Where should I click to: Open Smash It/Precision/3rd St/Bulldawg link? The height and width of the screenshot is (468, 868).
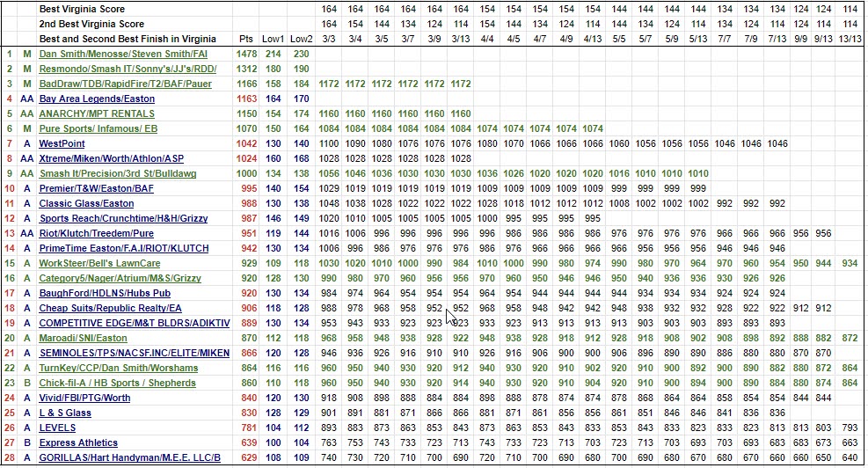pyautogui.click(x=117, y=173)
